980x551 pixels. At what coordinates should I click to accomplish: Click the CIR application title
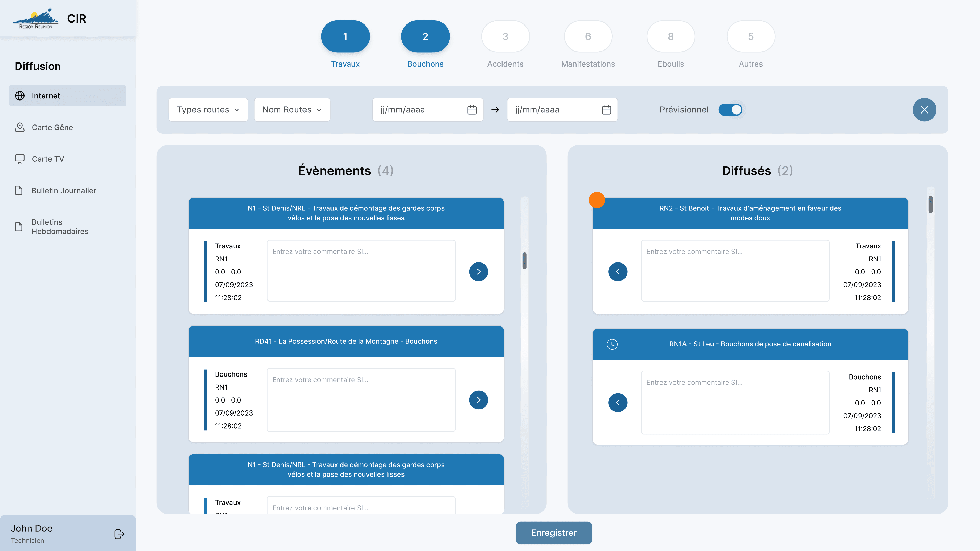(77, 19)
